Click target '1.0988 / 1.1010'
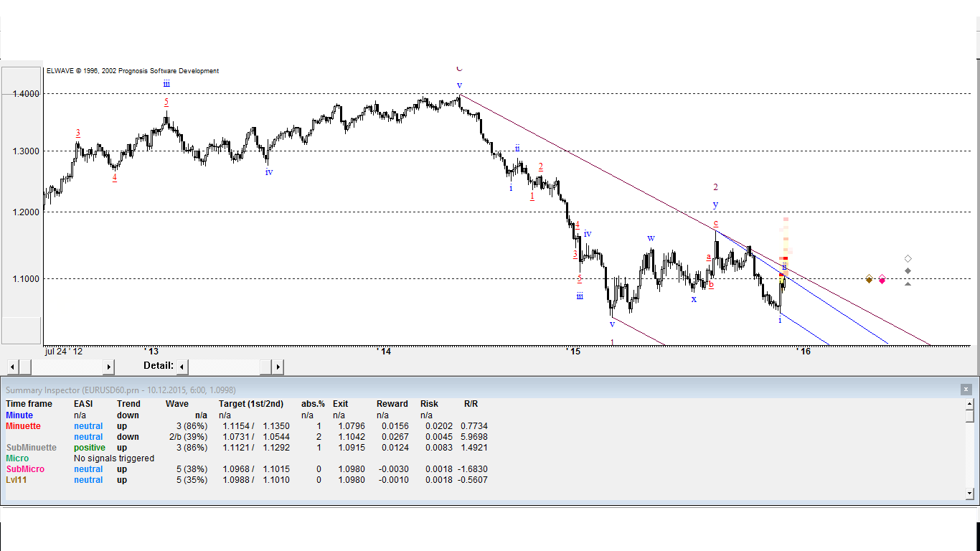The image size is (980, 551). pyautogui.click(x=256, y=480)
